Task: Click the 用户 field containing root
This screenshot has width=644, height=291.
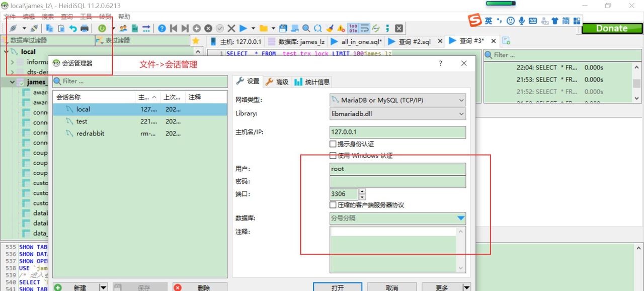Action: click(397, 169)
